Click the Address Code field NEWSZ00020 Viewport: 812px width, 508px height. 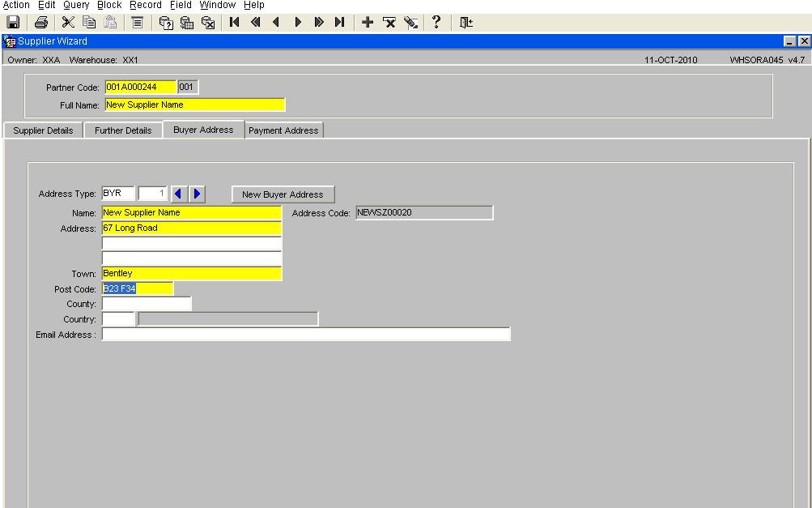(x=424, y=212)
